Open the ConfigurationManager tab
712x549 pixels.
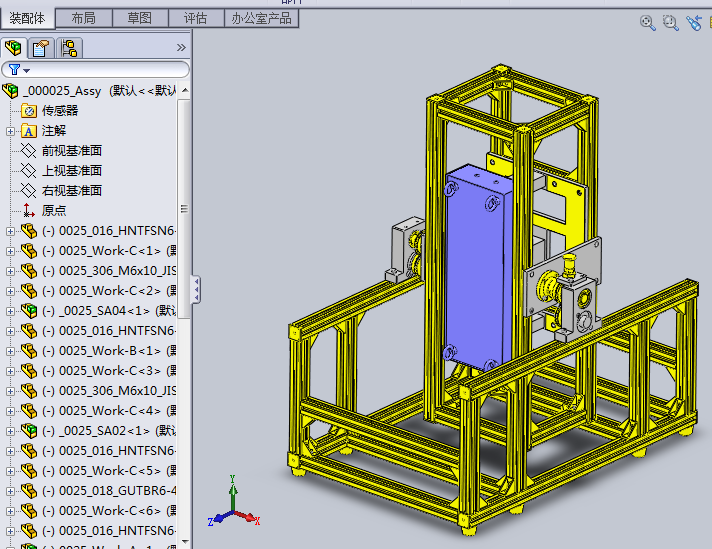click(x=69, y=48)
